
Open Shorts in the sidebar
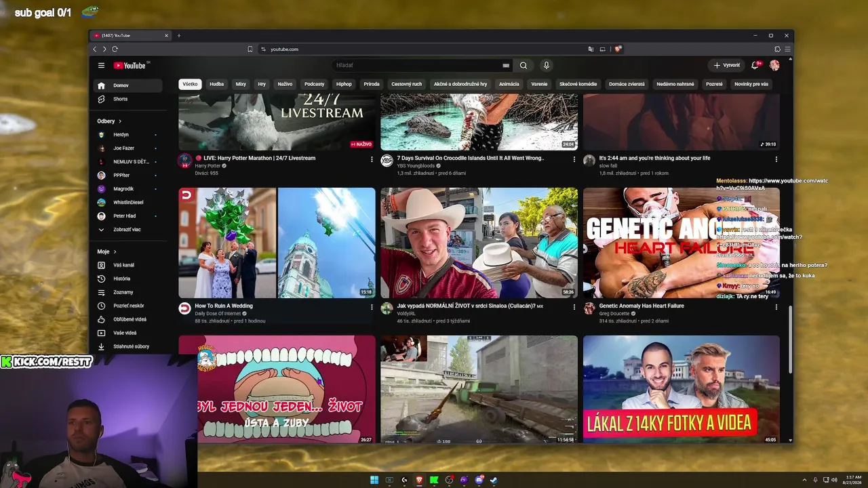click(x=128, y=99)
